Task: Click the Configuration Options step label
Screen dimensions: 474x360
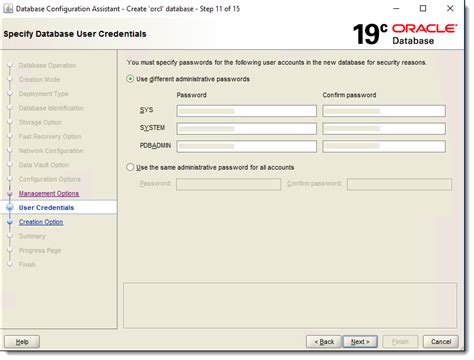Action: point(50,179)
